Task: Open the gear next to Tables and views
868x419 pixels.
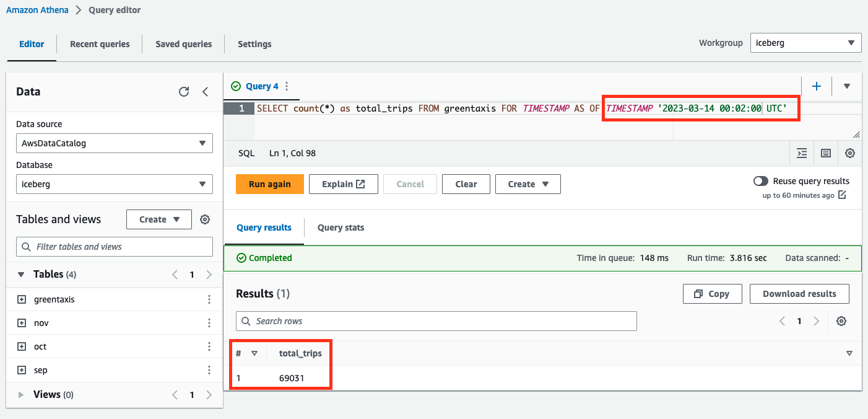Action: click(x=204, y=219)
